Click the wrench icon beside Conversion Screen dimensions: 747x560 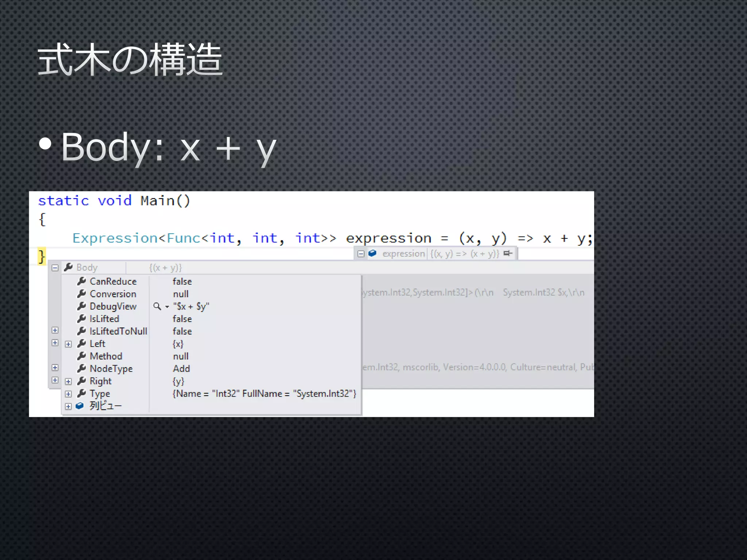coord(82,294)
